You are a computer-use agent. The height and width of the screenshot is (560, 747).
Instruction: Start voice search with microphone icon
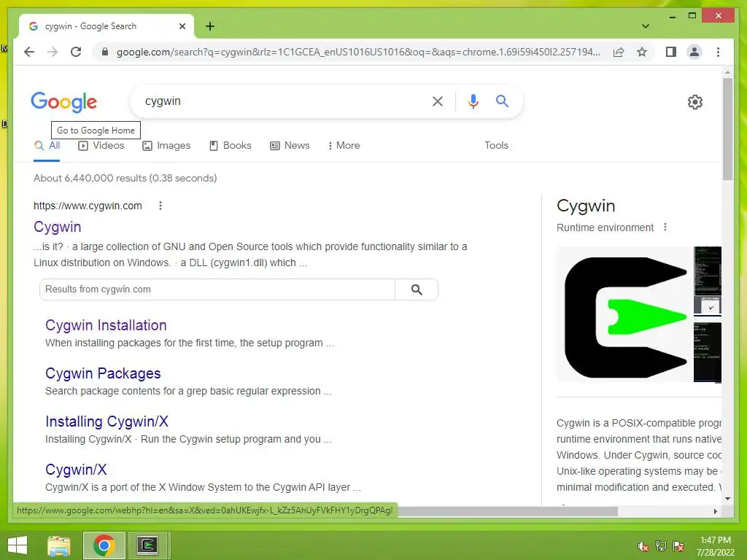(x=473, y=101)
